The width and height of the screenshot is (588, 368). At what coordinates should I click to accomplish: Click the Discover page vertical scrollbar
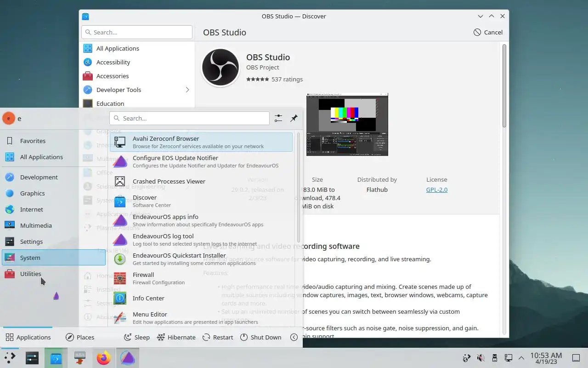[x=504, y=86]
